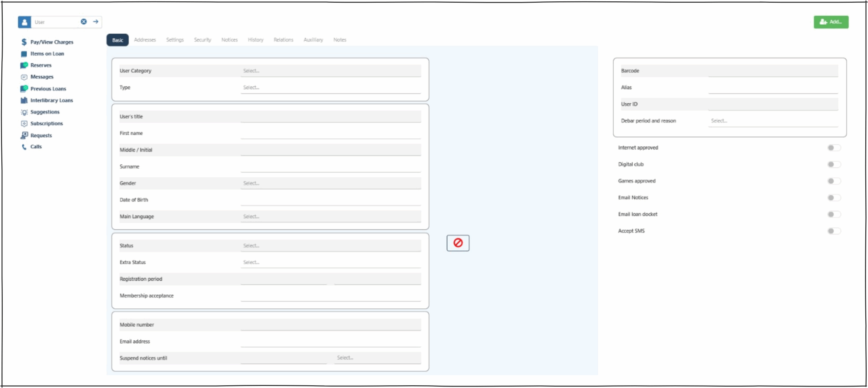Screen dimensions: 868x388
Task: Click the arrow icon beside User search
Action: (x=96, y=22)
